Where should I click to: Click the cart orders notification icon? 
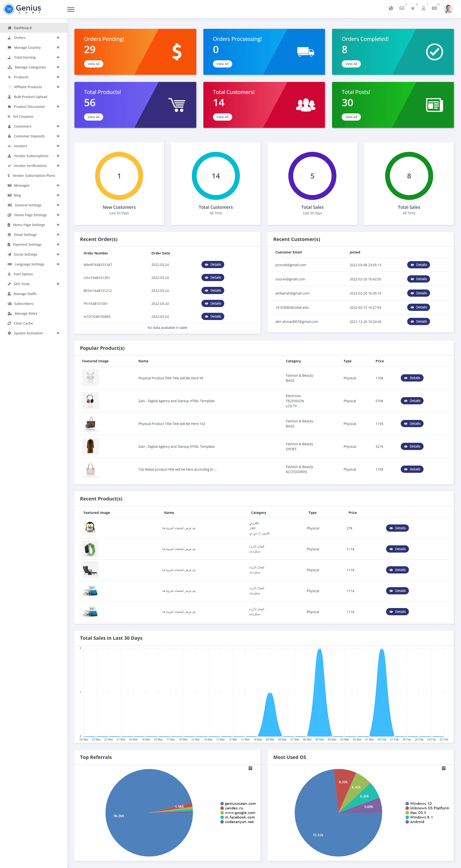(412, 8)
